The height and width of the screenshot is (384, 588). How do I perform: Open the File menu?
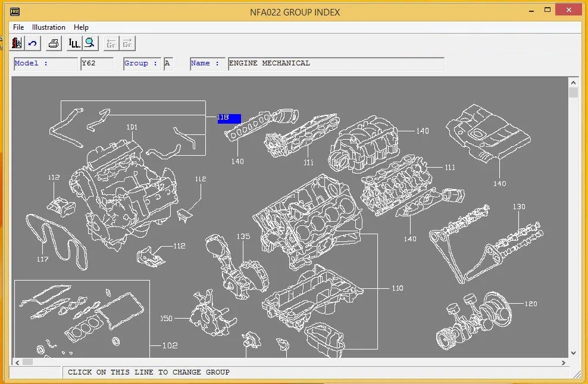tap(18, 27)
